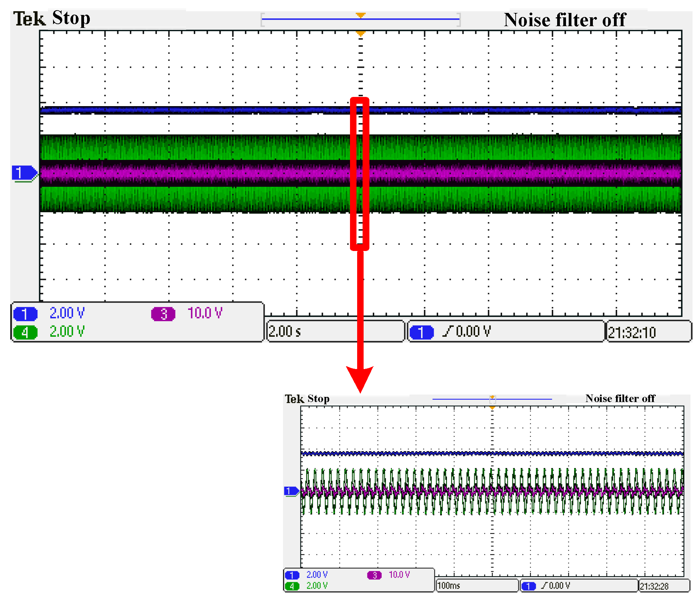Click orange trigger position marker above upper graticule
Viewport: 700px width, 602px height.
(x=360, y=16)
